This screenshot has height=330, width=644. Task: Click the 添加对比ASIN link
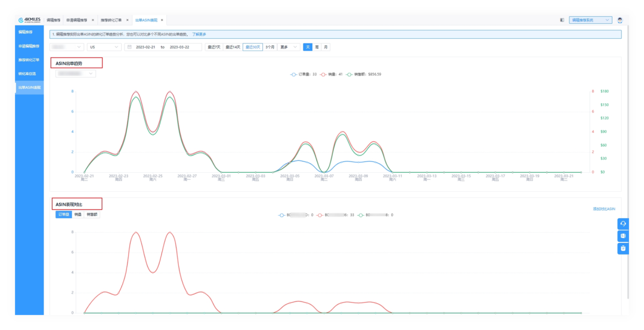pyautogui.click(x=603, y=209)
